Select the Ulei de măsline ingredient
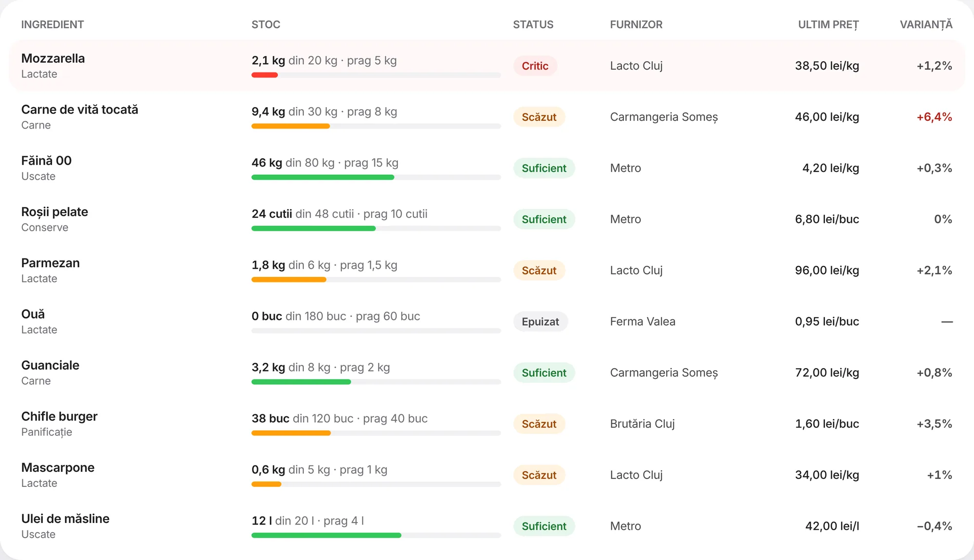 pyautogui.click(x=65, y=519)
